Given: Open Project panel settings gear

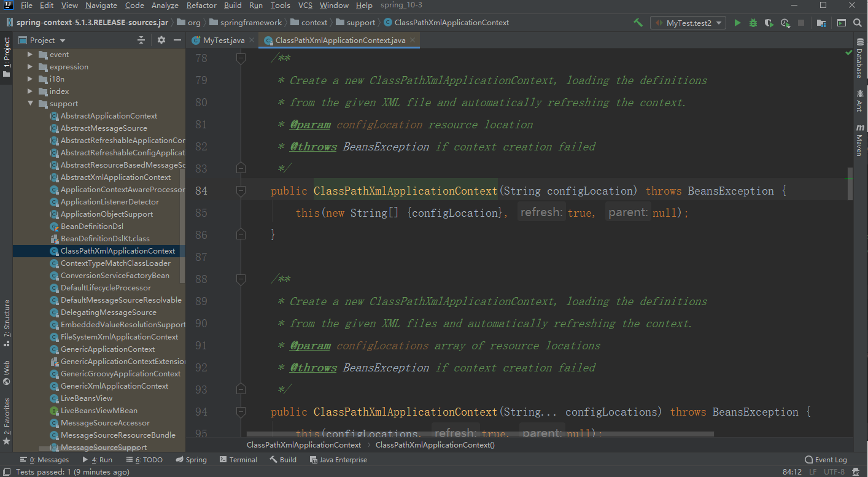Looking at the screenshot, I should pyautogui.click(x=161, y=40).
